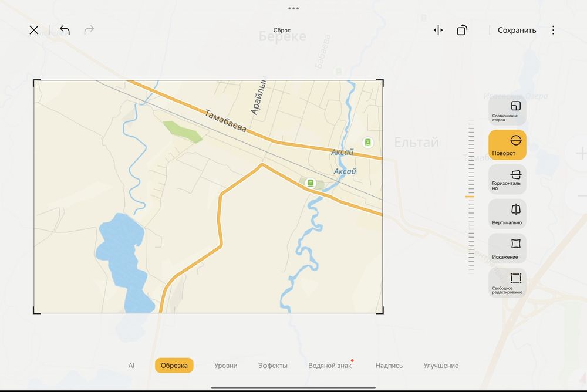Select the Обрезка crop tab
Screen dimensions: 587x392
click(x=174, y=366)
